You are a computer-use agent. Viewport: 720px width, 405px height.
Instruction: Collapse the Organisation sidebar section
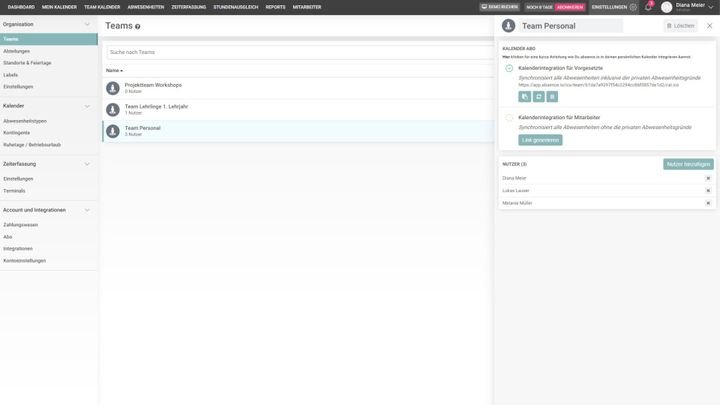[87, 24]
